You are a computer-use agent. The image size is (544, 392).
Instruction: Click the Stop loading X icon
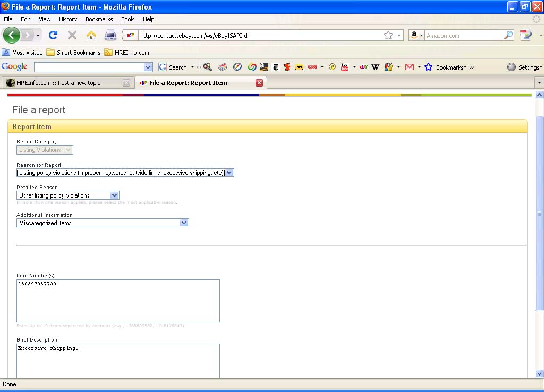[x=72, y=35]
